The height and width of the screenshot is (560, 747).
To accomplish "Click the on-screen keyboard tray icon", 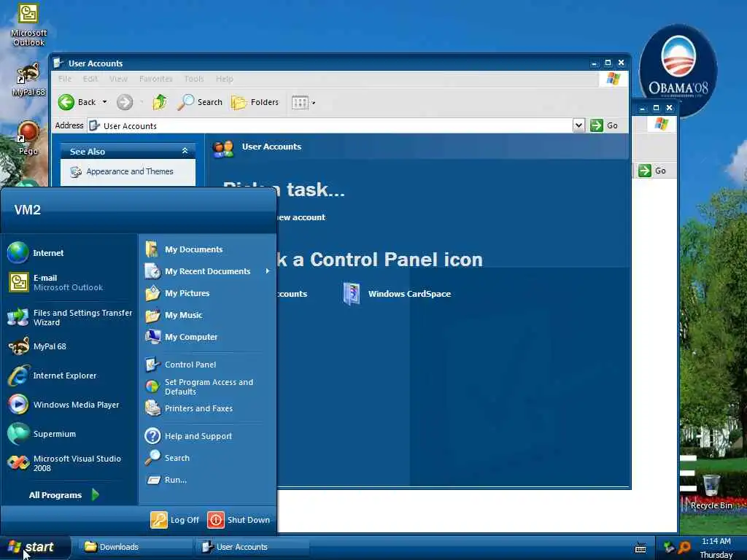I will pos(640,548).
